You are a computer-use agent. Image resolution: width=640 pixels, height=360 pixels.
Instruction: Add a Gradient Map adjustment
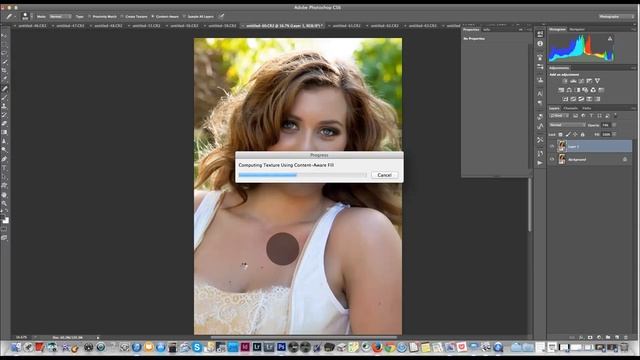(x=597, y=99)
